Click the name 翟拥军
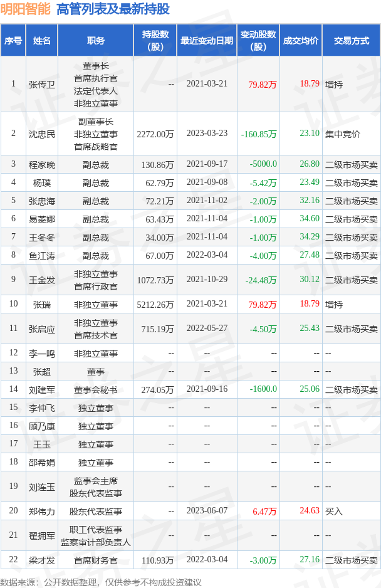This screenshot has height=588, width=381. coord(41,536)
